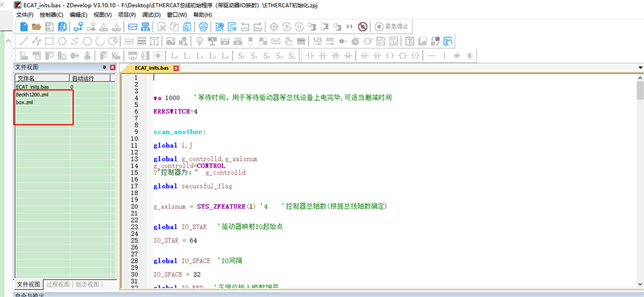Click the scissors Cut icon
Viewport: 644px width, 297px height.
tap(162, 27)
